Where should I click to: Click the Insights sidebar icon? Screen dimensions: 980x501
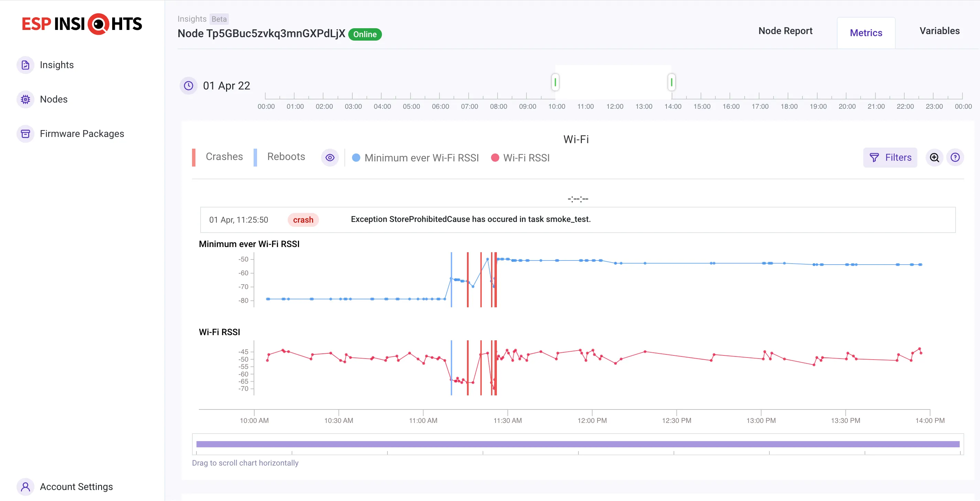[25, 65]
